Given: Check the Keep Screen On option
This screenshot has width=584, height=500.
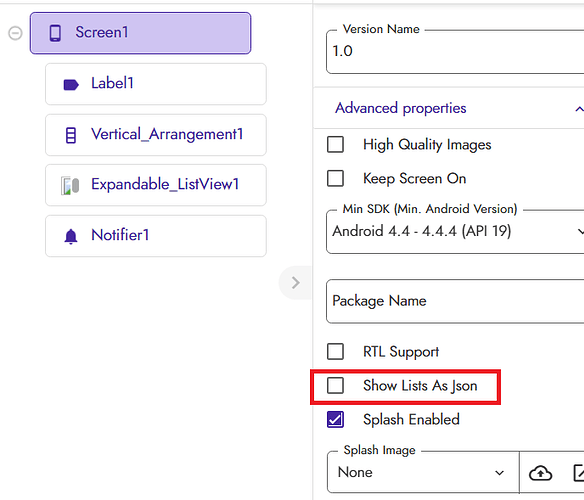Looking at the screenshot, I should point(335,178).
